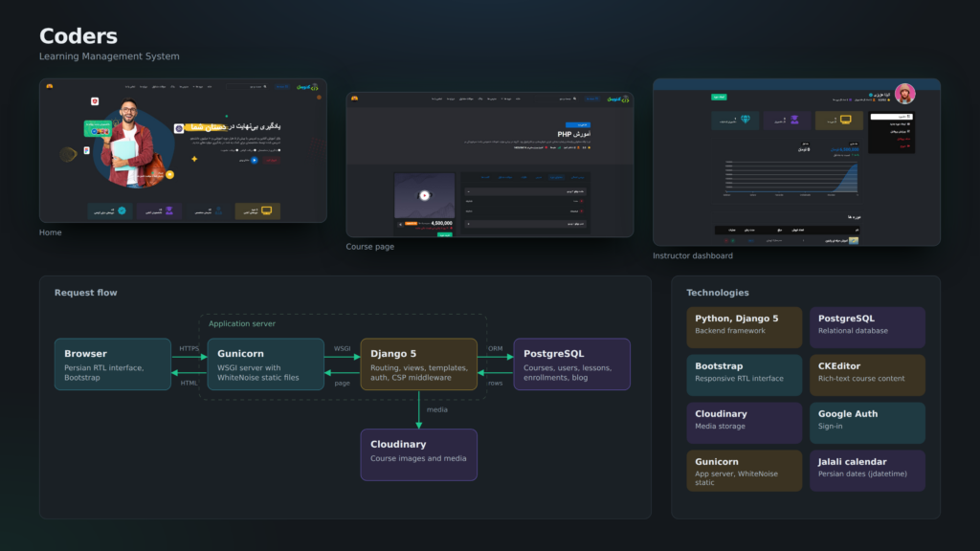980x551 pixels.
Task: Click the yellow monitor stat icon in Home screenshot
Action: click(266, 210)
